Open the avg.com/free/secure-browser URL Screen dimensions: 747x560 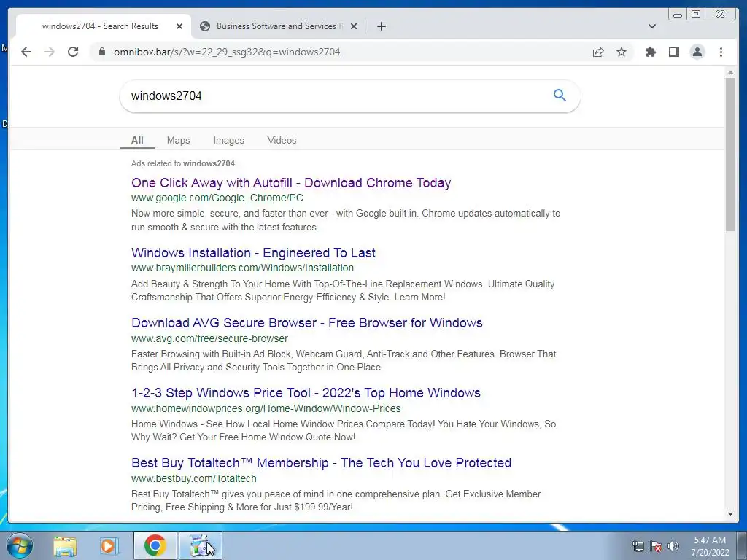(209, 338)
